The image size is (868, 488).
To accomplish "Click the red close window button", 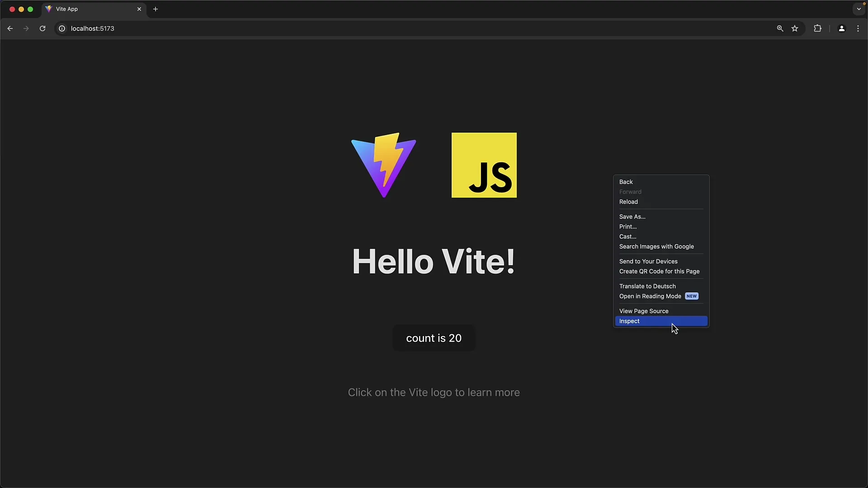I will click(x=12, y=9).
